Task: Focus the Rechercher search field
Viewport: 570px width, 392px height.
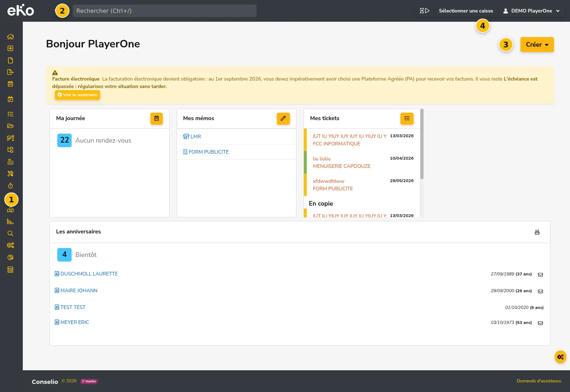Action: tap(165, 11)
